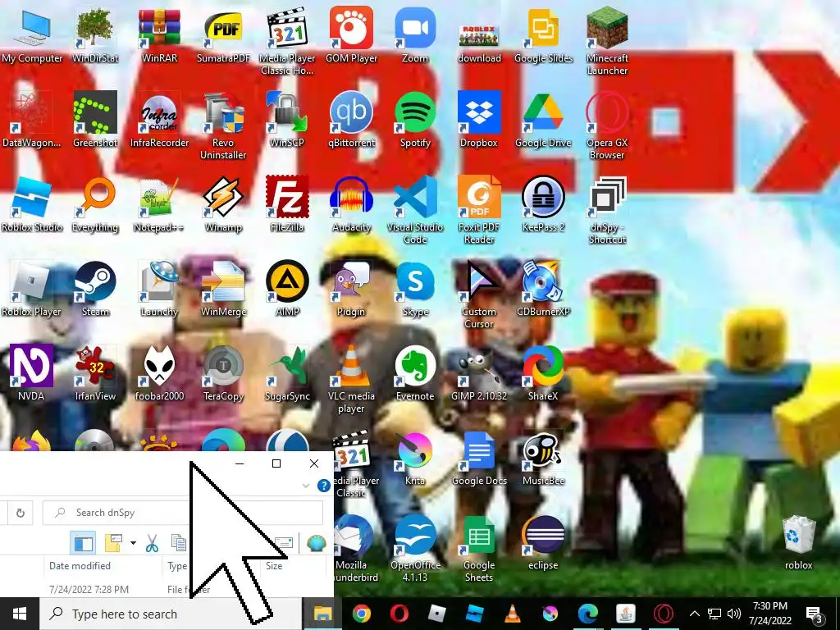Click the dnSpy - Shortcut desktop icon
Screen dimensions: 840x630
[x=607, y=211]
